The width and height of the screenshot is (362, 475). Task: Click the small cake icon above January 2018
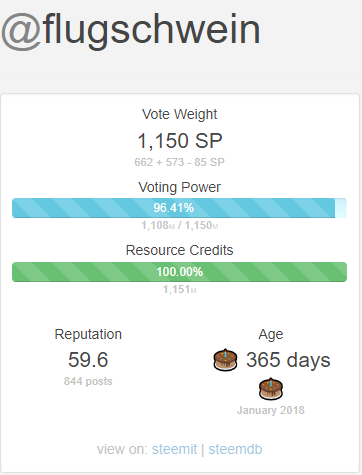point(271,389)
